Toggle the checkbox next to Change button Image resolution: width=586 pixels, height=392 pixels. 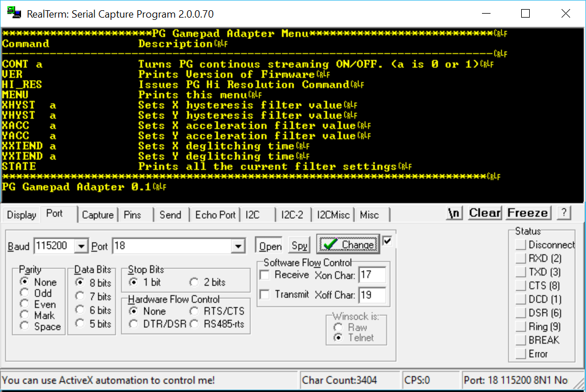[x=388, y=241]
